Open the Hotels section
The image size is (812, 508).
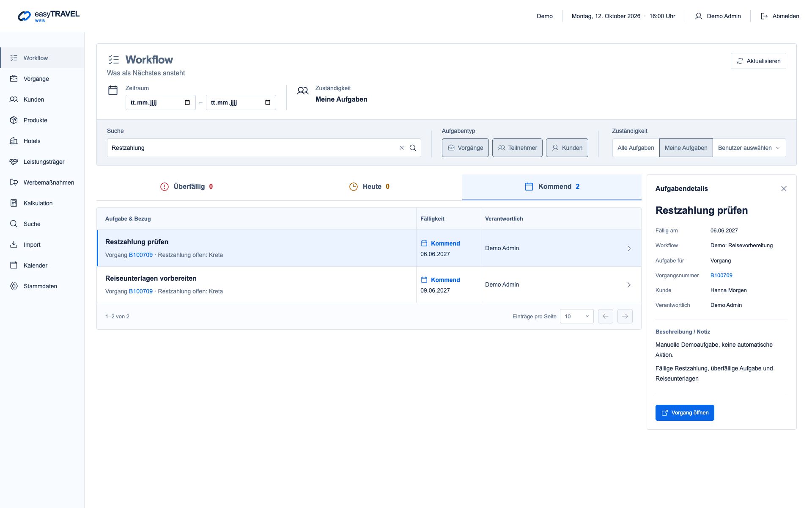point(42,141)
